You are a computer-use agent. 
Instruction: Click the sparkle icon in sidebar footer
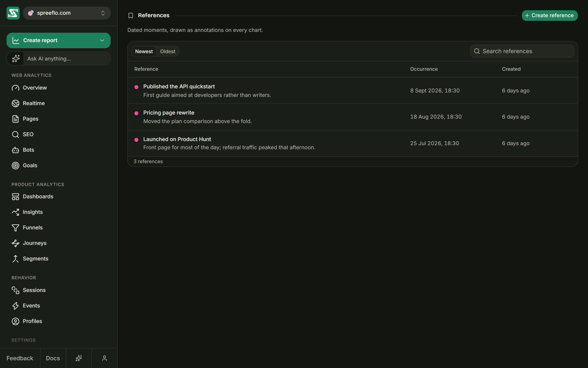(x=79, y=358)
